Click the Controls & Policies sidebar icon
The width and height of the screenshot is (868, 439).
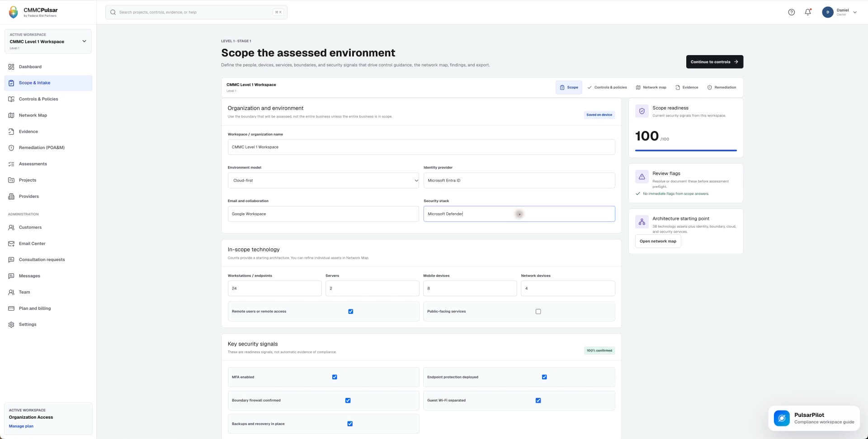coord(11,99)
